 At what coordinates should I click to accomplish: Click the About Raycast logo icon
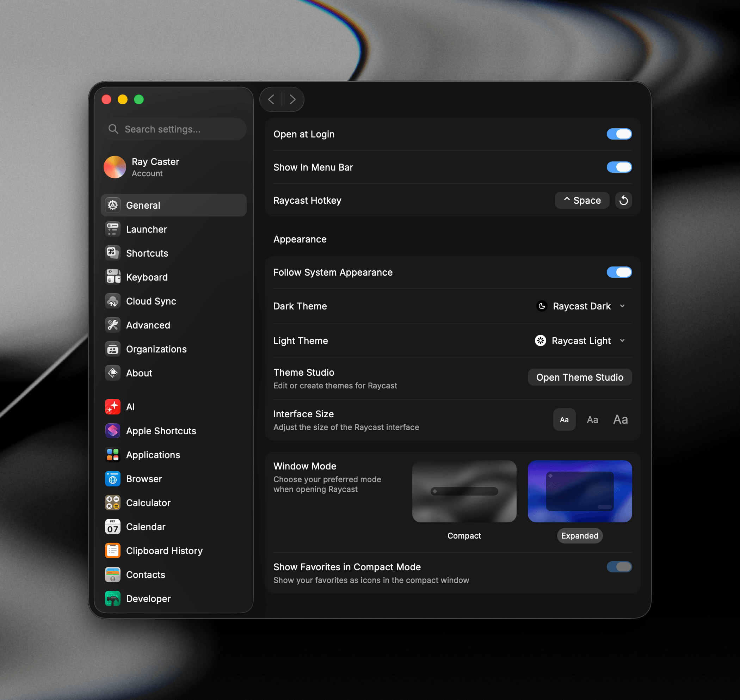point(113,373)
